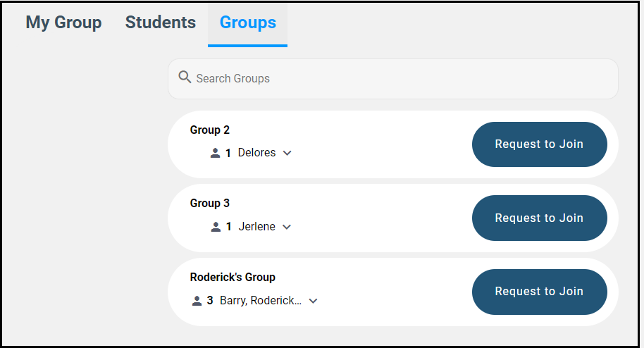Click the Roderick's Group title
The height and width of the screenshot is (348, 644).
click(233, 278)
